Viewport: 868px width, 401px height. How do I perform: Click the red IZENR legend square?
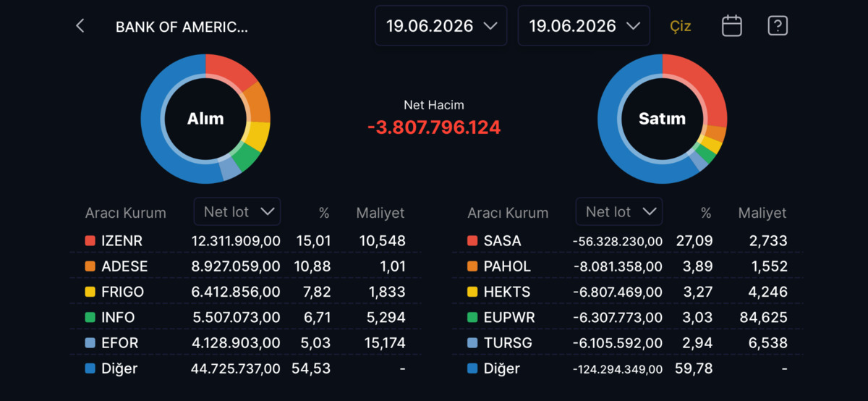point(90,241)
